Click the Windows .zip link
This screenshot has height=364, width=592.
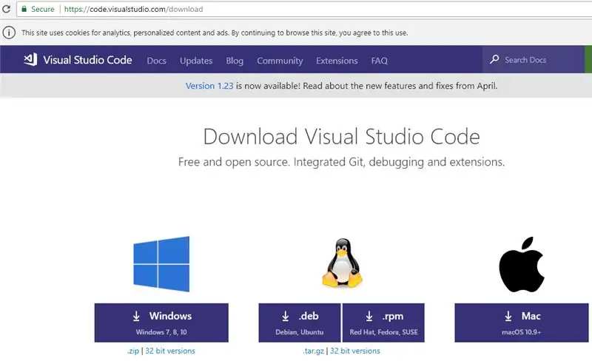coord(133,351)
